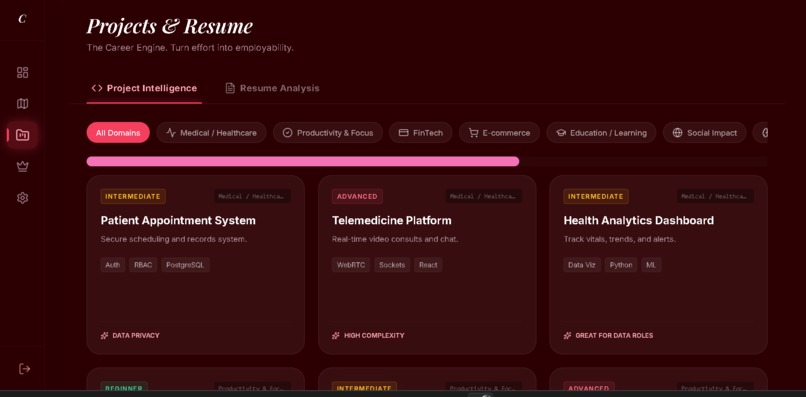The image size is (806, 397).
Task: Filter by FinTech domain
Action: click(420, 133)
